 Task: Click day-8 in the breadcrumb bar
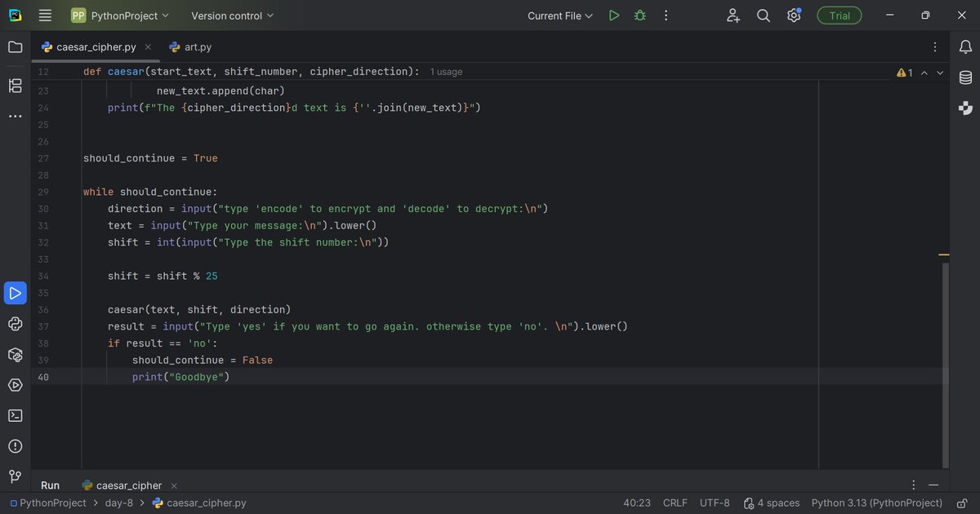[119, 503]
